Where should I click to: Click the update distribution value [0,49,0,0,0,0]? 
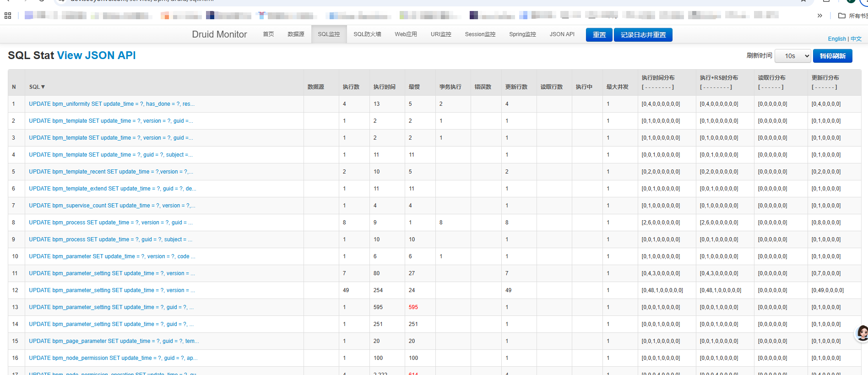pyautogui.click(x=828, y=290)
